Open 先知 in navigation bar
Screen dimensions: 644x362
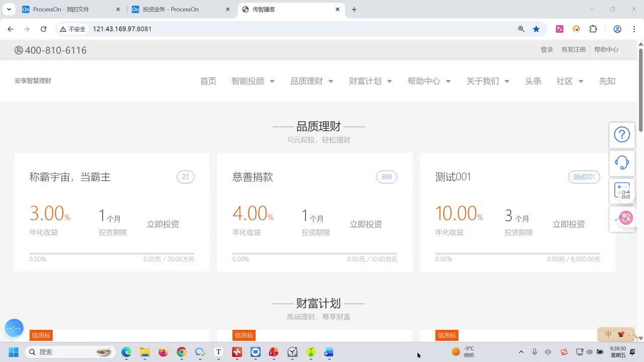(607, 81)
